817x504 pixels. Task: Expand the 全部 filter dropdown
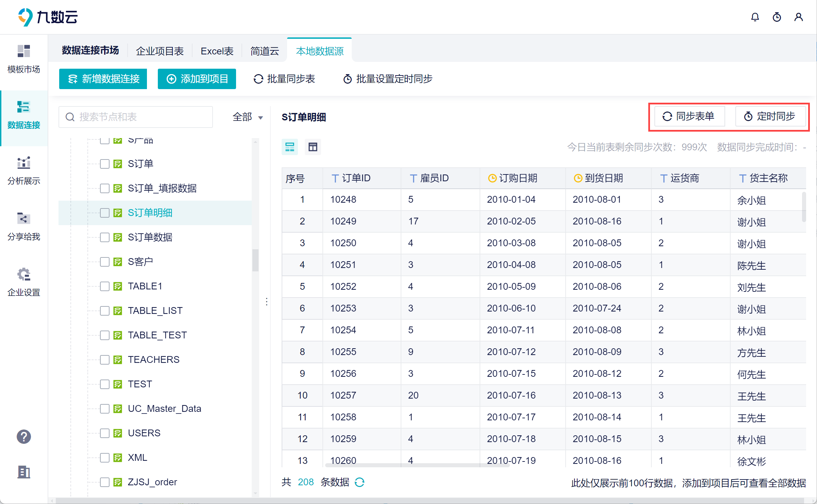click(248, 117)
